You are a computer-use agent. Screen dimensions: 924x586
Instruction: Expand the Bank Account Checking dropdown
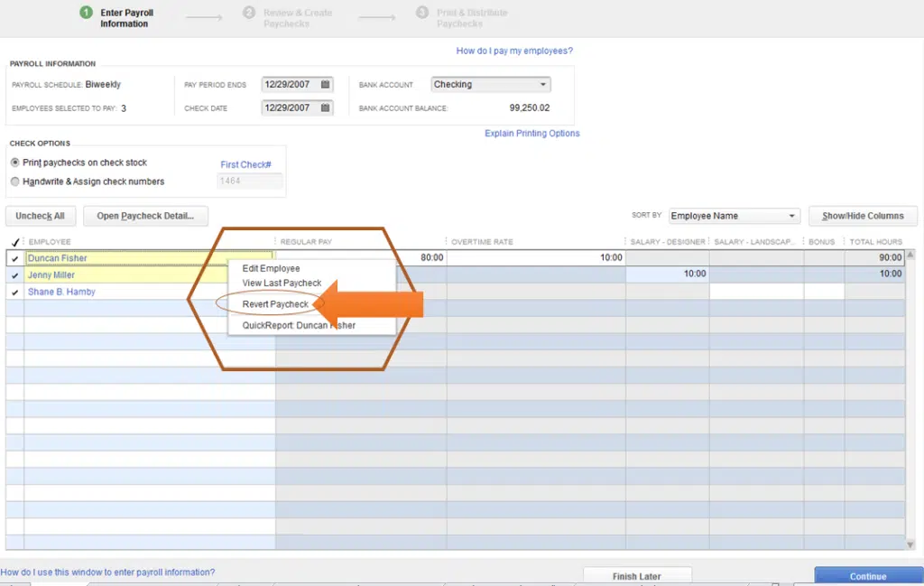click(490, 84)
